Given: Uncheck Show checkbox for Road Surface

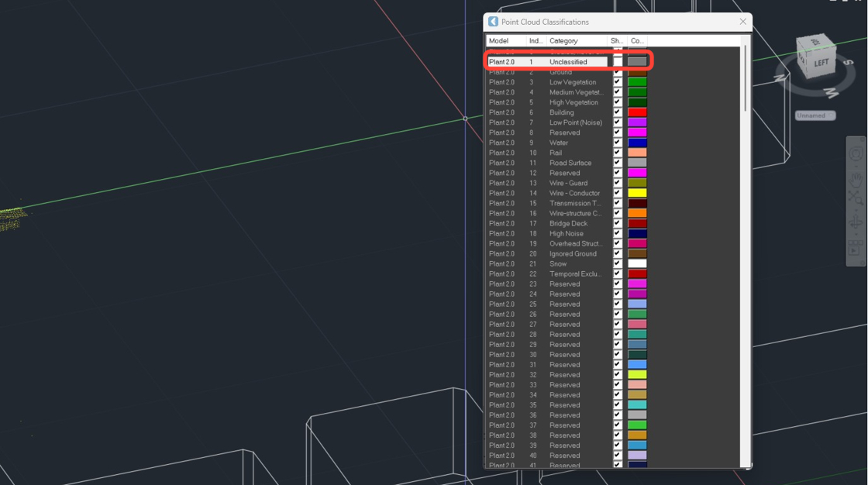Looking at the screenshot, I should coord(617,163).
